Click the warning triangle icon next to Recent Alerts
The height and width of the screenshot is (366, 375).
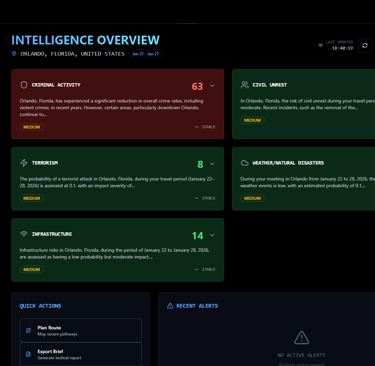[x=170, y=306]
